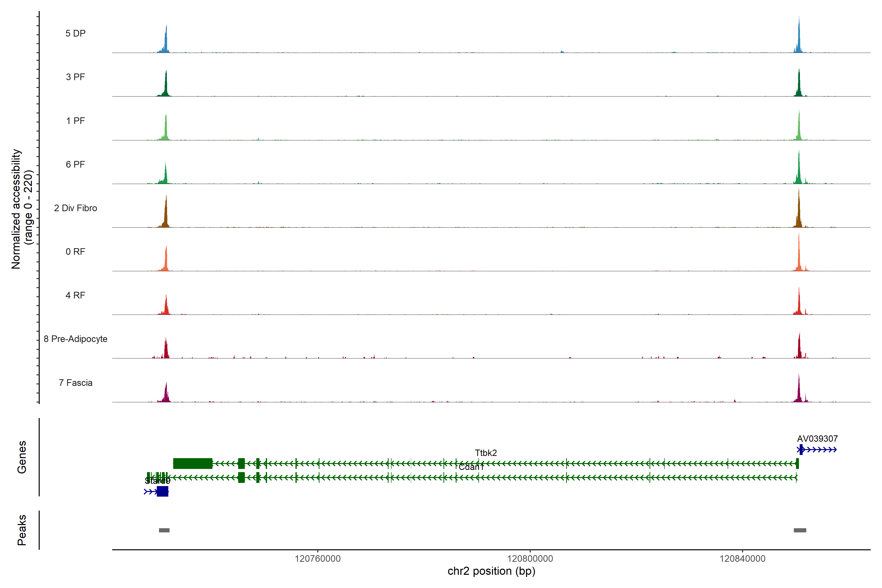Screen dimensions: 882x588
Task: Click the 7 Fascia track label
Action: click(x=75, y=383)
